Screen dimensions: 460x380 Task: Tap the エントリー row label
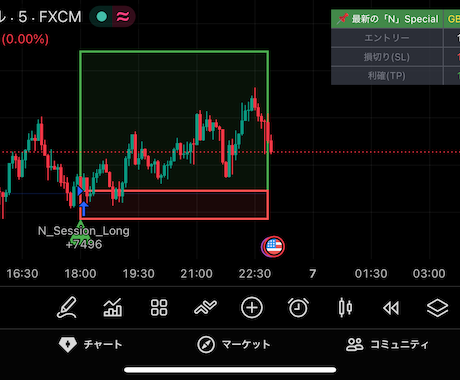tap(387, 38)
